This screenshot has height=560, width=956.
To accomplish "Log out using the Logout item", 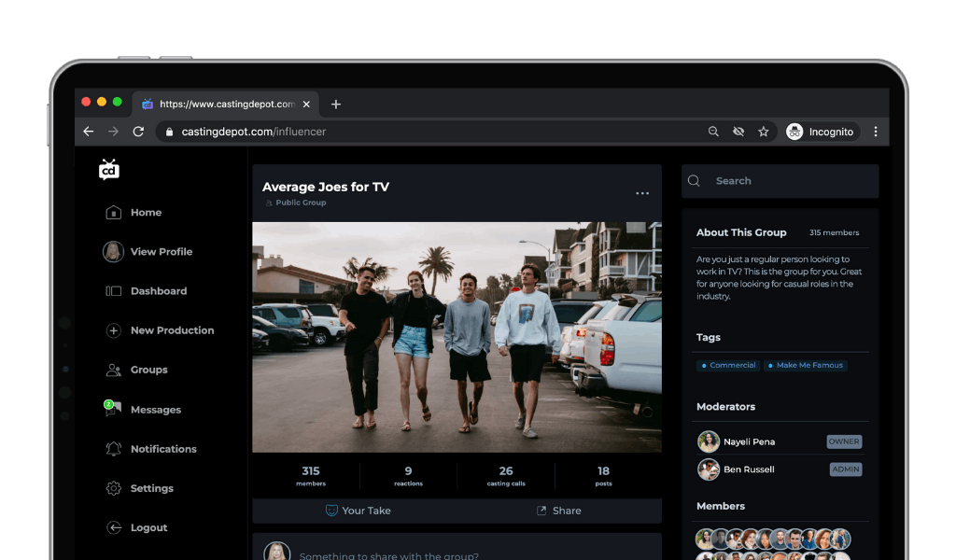I will (148, 527).
